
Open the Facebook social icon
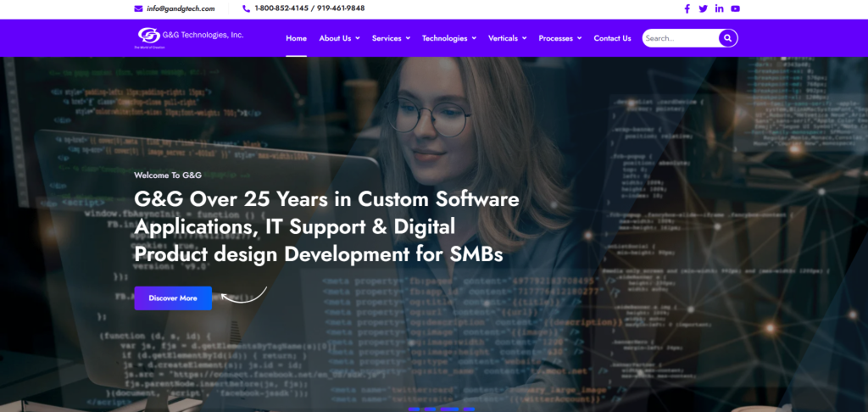point(687,8)
